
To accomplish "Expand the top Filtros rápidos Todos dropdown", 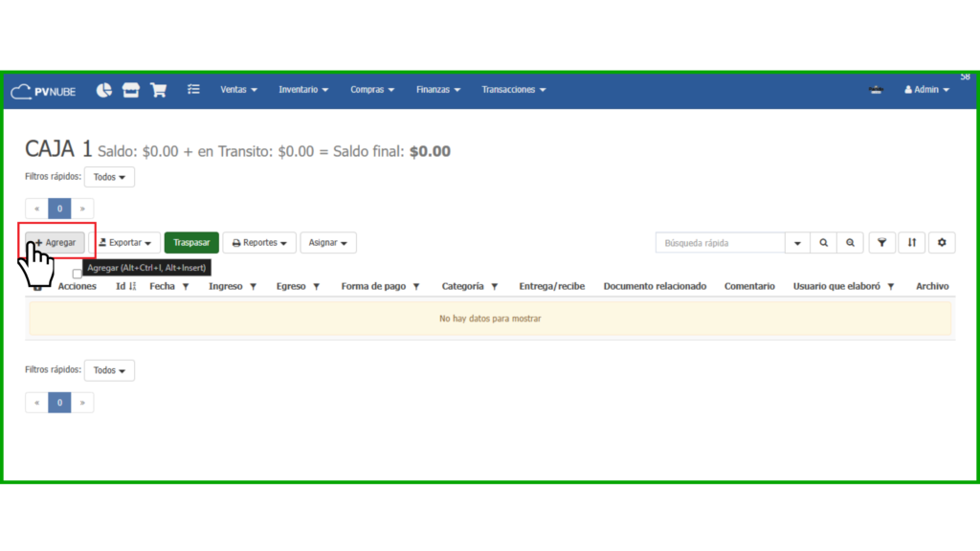I will [109, 177].
